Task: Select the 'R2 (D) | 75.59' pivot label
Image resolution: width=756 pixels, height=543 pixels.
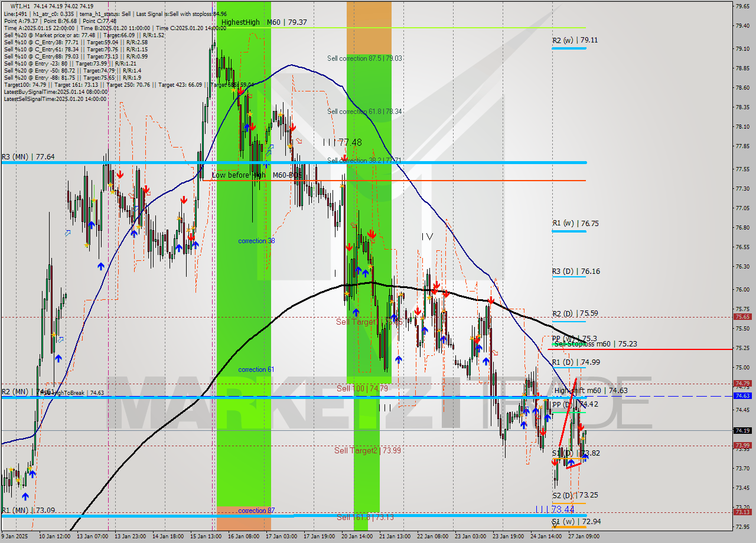Action: [576, 313]
